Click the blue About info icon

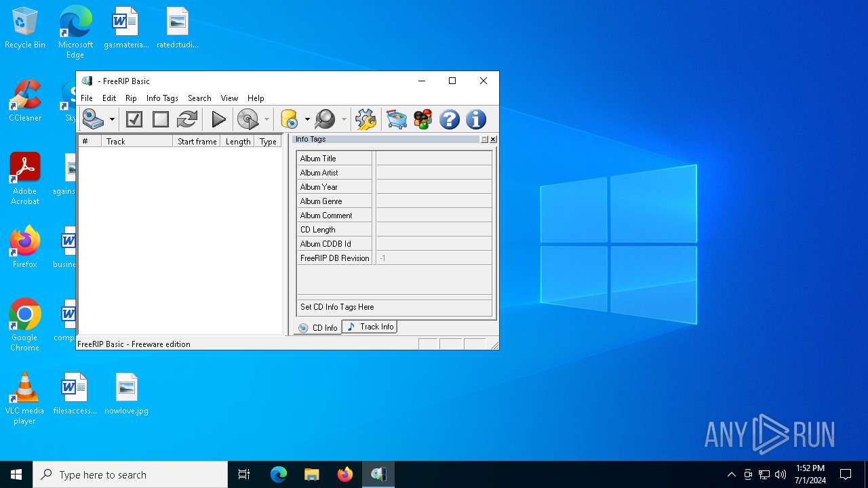476,119
